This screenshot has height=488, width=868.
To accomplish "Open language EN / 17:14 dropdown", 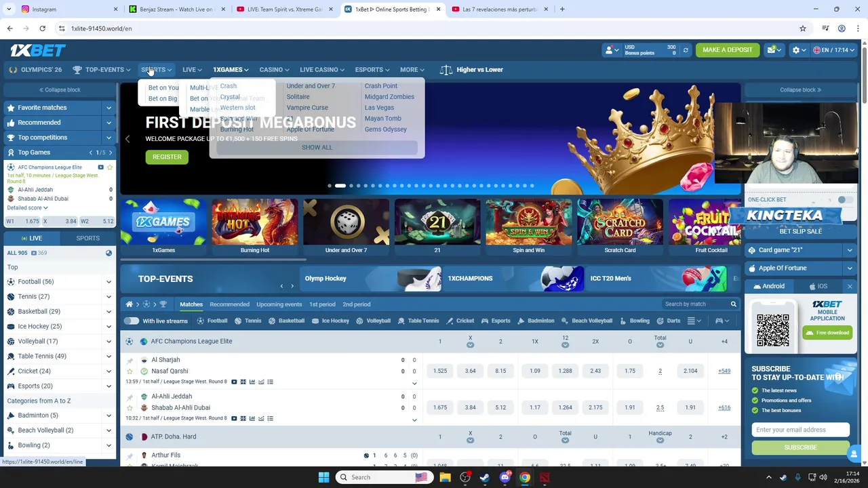I will pos(833,50).
